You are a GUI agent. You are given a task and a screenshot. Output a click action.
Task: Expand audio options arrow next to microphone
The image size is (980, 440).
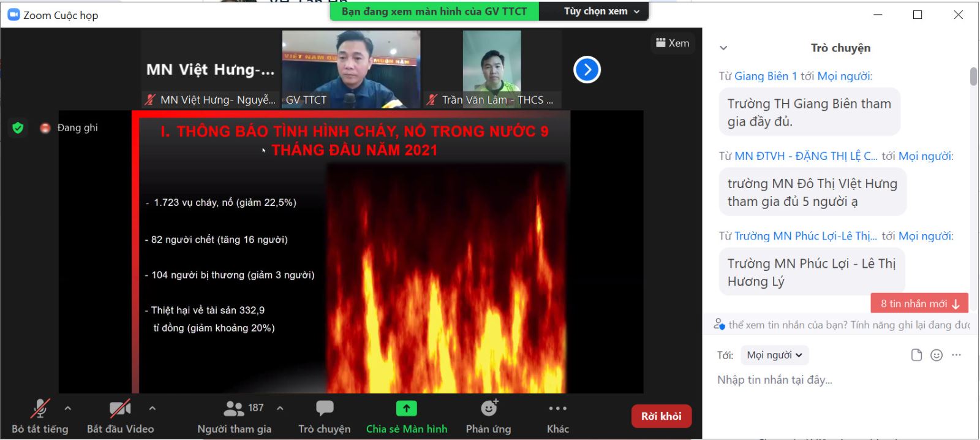click(68, 408)
